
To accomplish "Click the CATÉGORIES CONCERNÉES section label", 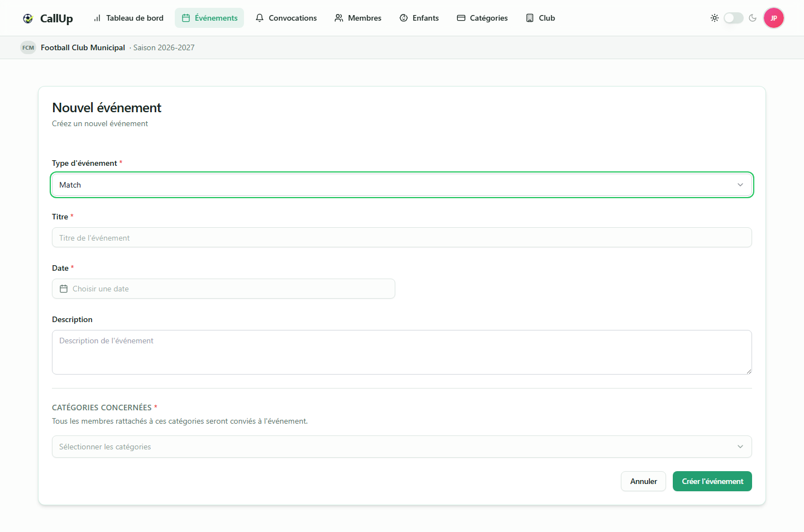I will (102, 408).
